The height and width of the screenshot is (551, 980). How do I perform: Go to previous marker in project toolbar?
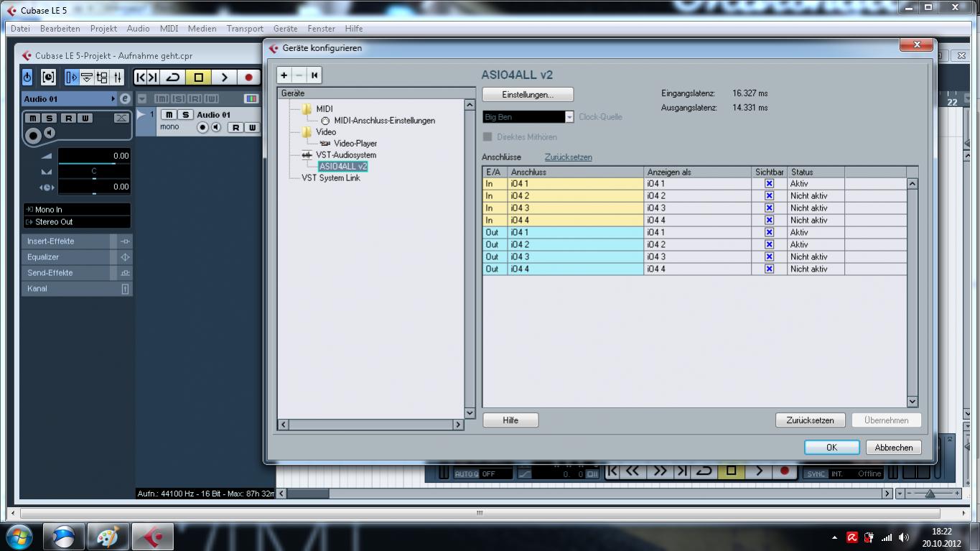coord(141,77)
